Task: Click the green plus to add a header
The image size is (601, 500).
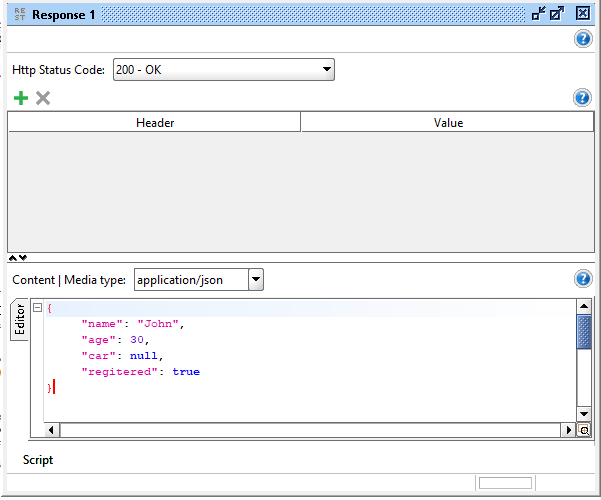Action: click(x=20, y=98)
